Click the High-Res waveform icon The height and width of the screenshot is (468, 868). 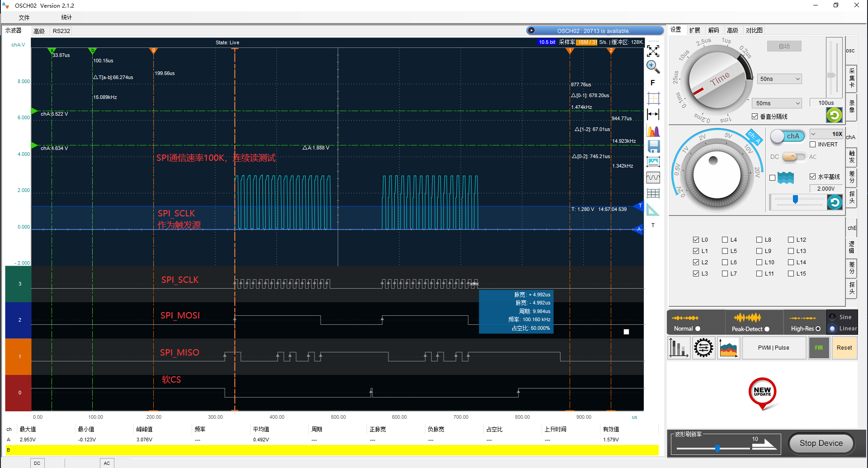tap(802, 318)
